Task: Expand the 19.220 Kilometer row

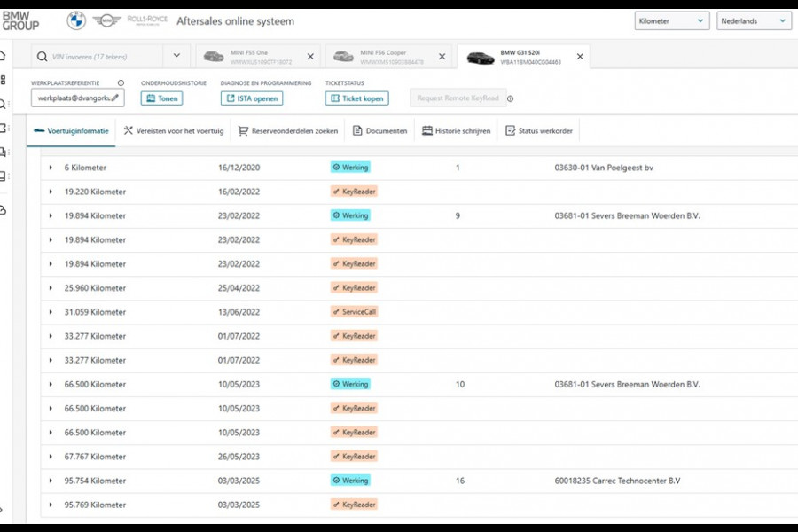Action: [51, 192]
